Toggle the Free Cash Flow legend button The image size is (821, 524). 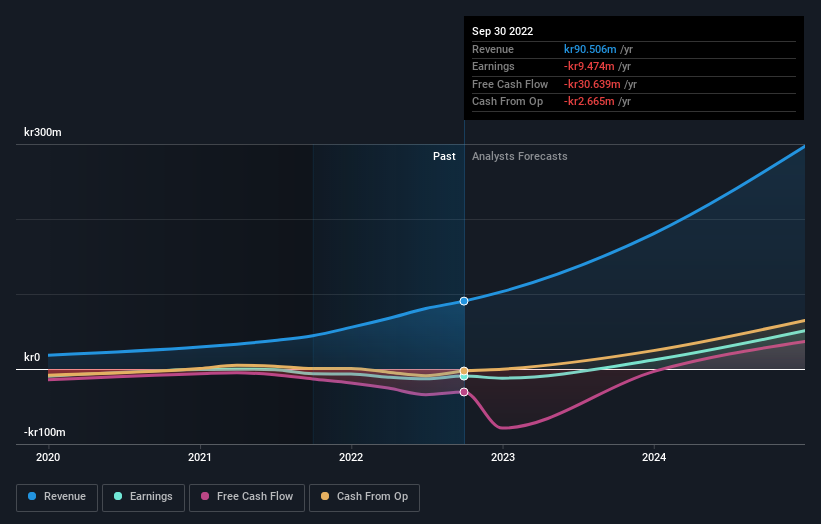coord(247,497)
